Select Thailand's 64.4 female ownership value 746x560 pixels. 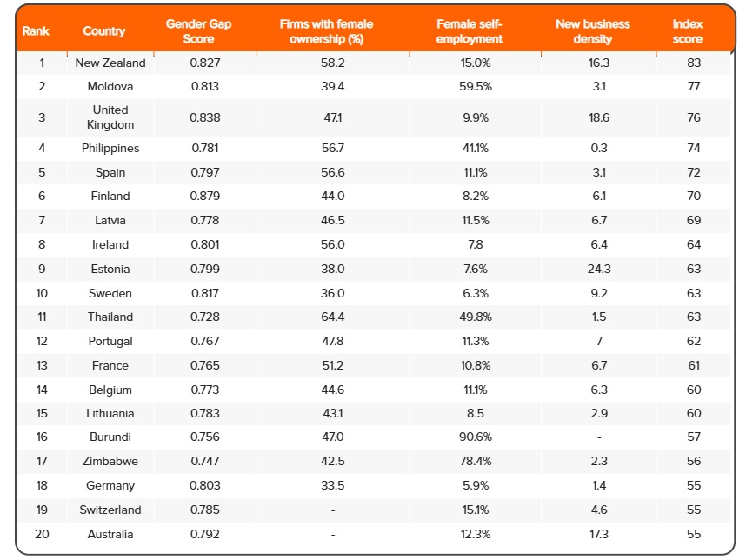coord(332,317)
